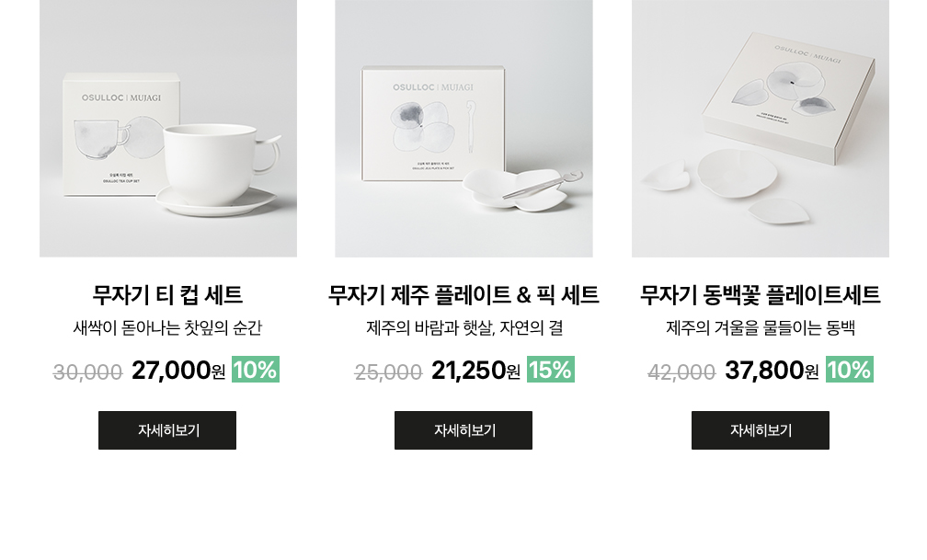Click the description 새싹이 돋아나는 찻잎의 순간

167,327
